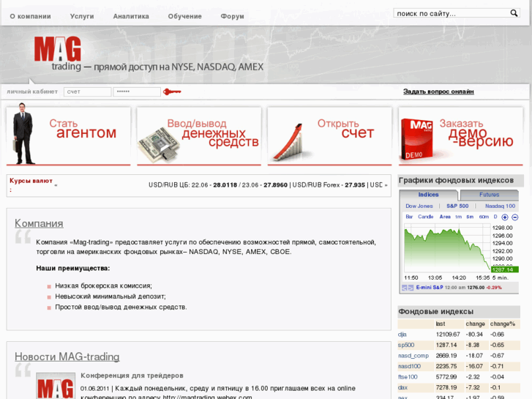532x399 pixels.
Task: Set chart interval to D
Action: pyautogui.click(x=495, y=217)
